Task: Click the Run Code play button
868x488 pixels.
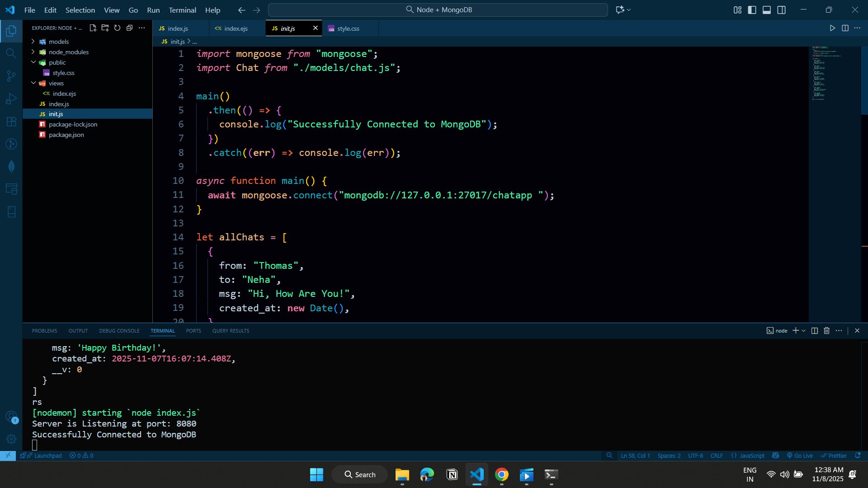Action: (832, 28)
